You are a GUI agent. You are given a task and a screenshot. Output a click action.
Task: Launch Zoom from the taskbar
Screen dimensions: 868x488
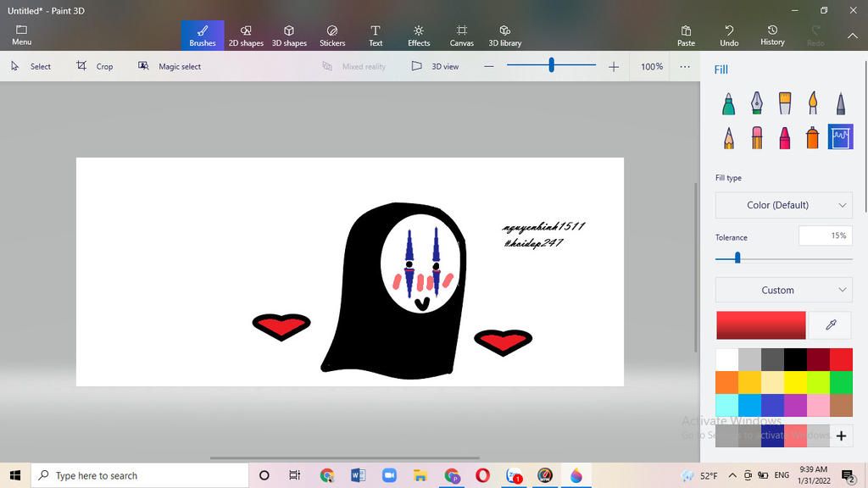point(390,475)
